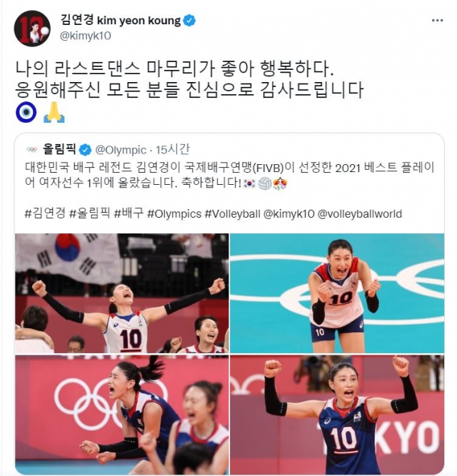This screenshot has height=476, width=457.
Task: Click the volleyball emoji in quoted tweet
Action: 264,183
